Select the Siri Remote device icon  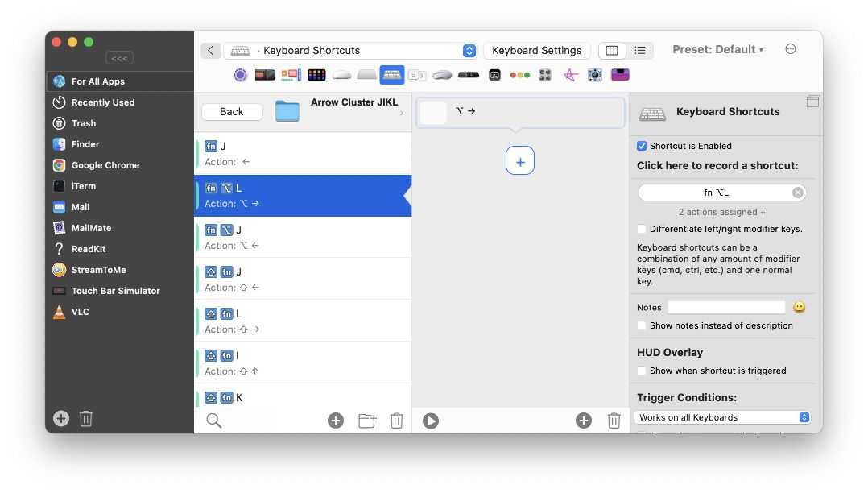click(468, 74)
